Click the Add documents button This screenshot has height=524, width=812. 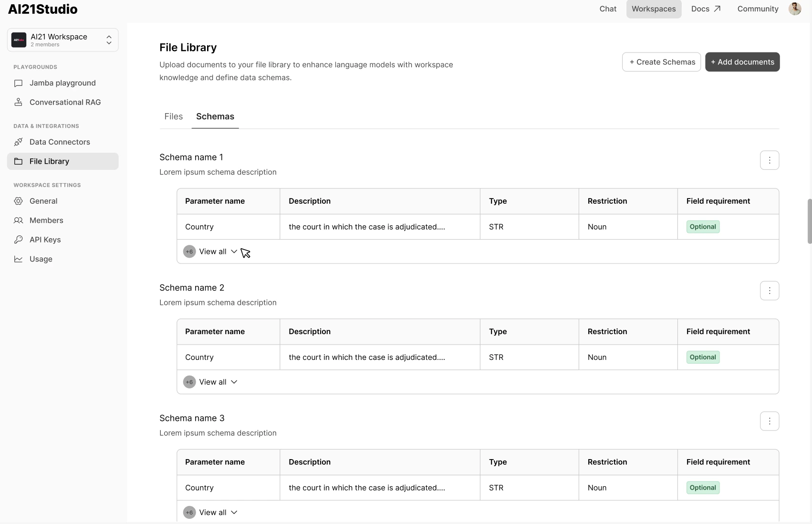742,62
